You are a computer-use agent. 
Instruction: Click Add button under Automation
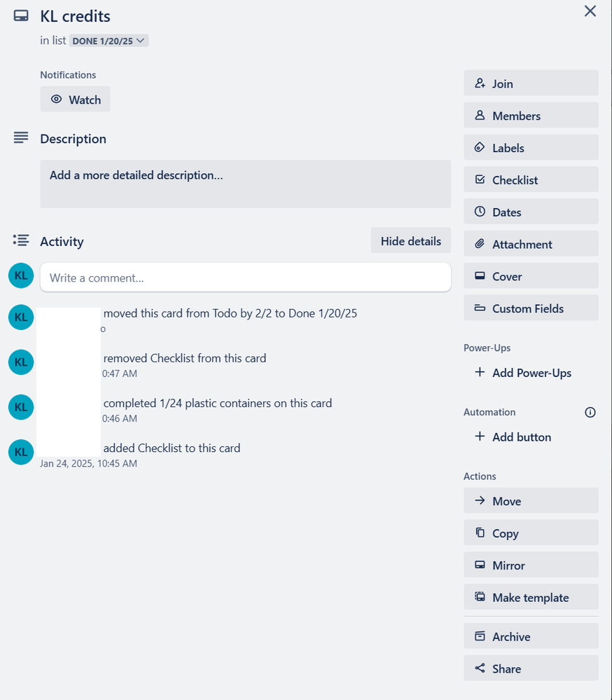click(513, 437)
